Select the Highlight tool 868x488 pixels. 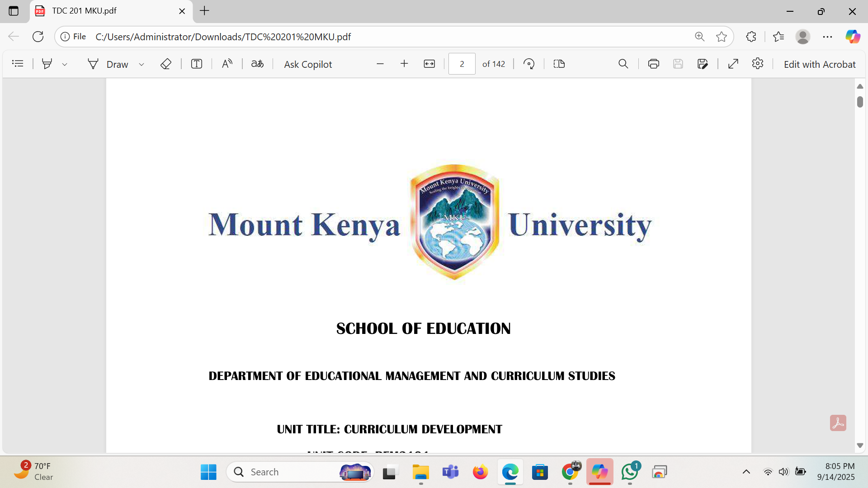pyautogui.click(x=47, y=64)
